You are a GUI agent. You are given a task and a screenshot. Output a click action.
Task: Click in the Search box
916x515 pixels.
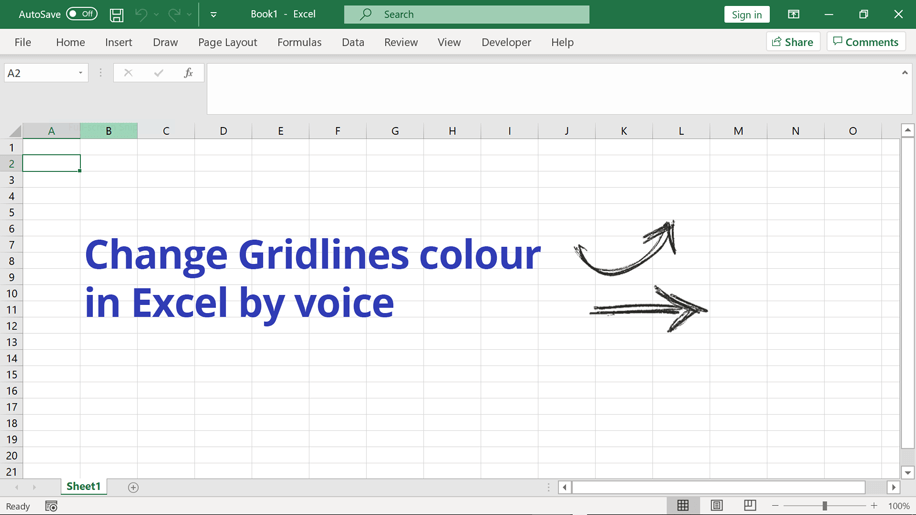click(466, 15)
